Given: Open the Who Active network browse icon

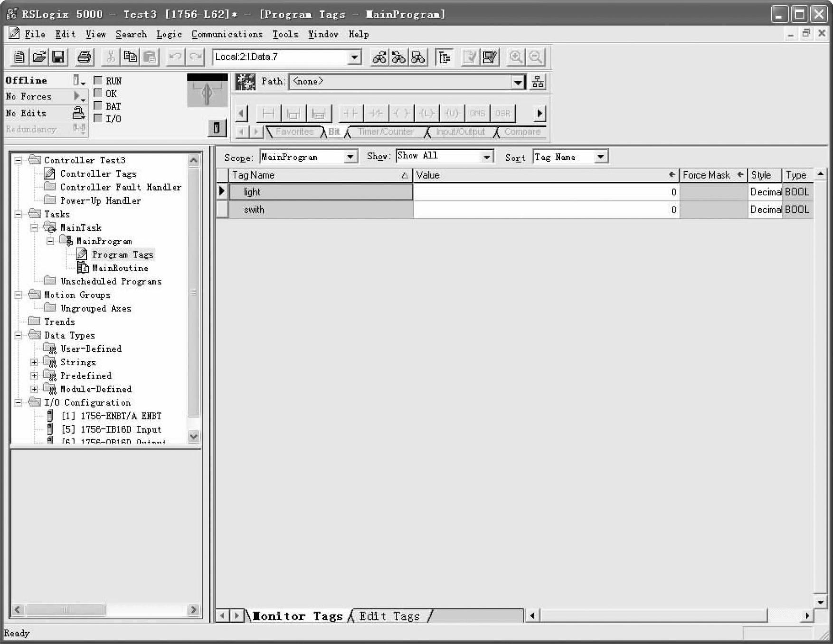Looking at the screenshot, I should pos(538,82).
